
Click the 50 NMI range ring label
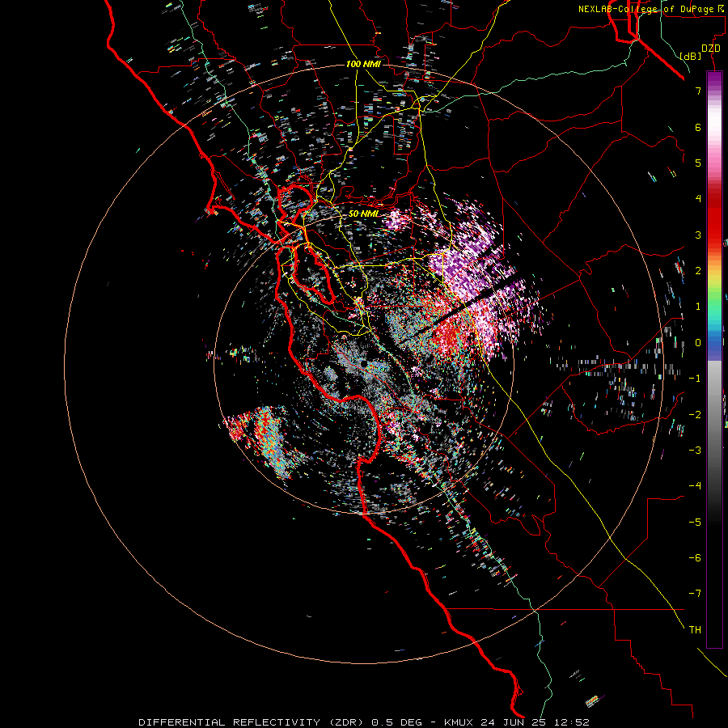coord(363,214)
